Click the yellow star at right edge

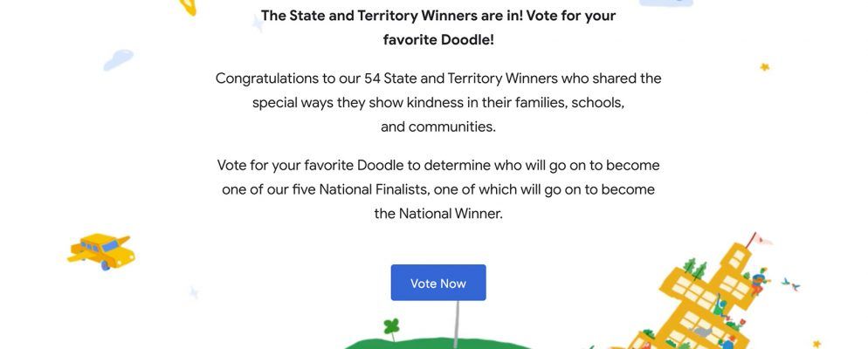coord(765,66)
